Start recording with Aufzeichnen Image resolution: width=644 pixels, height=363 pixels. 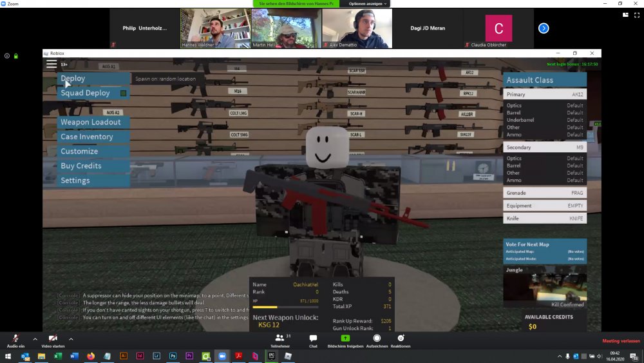[x=377, y=341]
